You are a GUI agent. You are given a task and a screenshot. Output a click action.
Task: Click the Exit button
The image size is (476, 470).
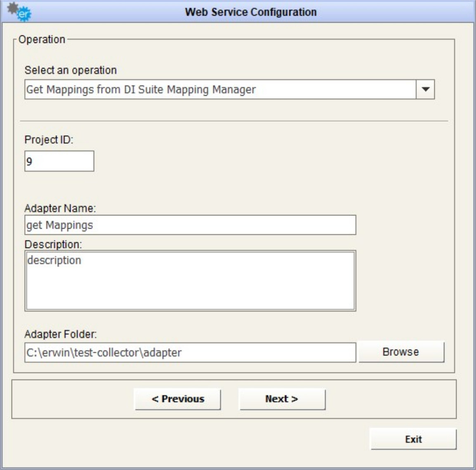[x=413, y=439]
